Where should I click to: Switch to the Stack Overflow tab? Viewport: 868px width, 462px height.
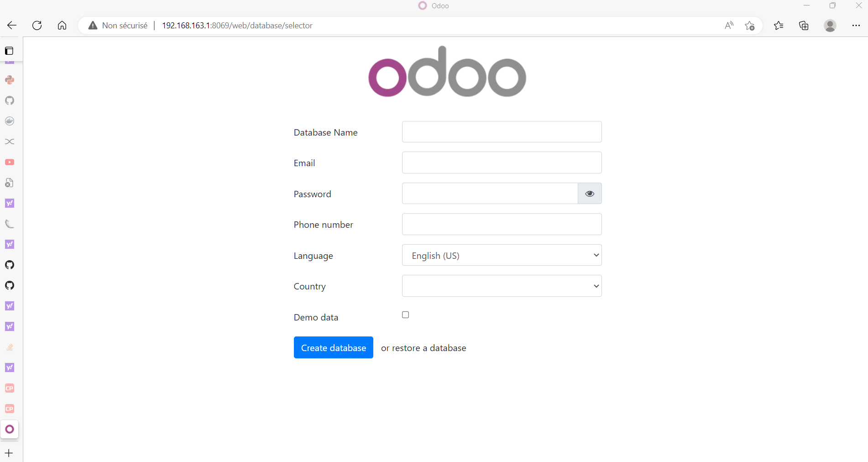pos(9,347)
